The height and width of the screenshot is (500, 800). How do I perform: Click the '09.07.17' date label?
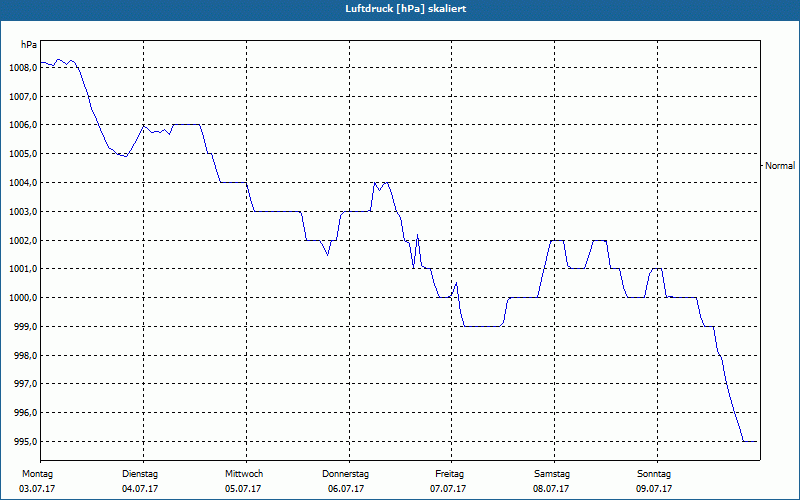click(x=654, y=489)
